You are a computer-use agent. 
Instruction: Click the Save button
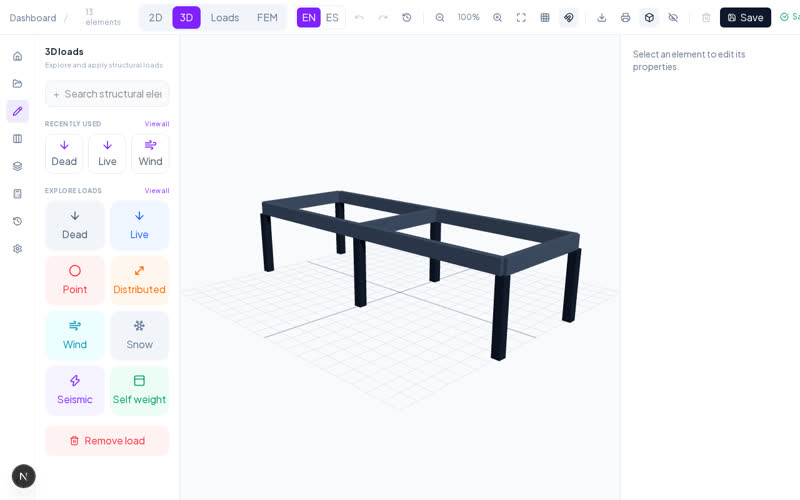(745, 17)
